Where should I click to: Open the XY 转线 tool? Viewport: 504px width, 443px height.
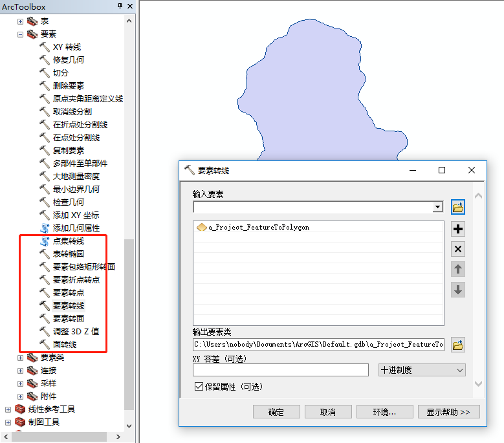pyautogui.click(x=67, y=47)
